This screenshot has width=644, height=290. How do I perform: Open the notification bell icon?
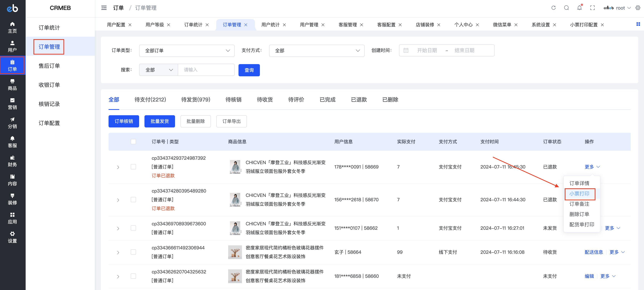[579, 8]
